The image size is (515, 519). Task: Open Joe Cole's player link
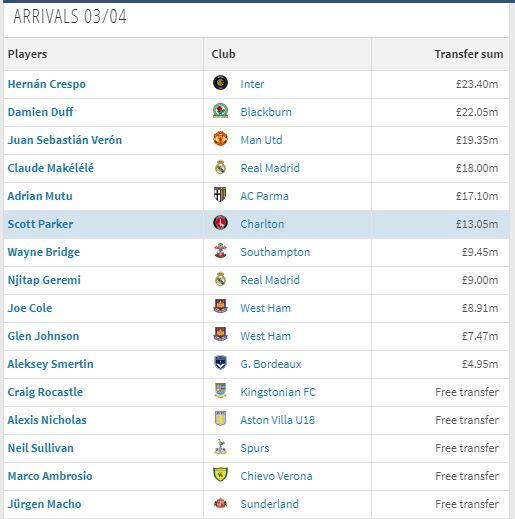tap(30, 308)
